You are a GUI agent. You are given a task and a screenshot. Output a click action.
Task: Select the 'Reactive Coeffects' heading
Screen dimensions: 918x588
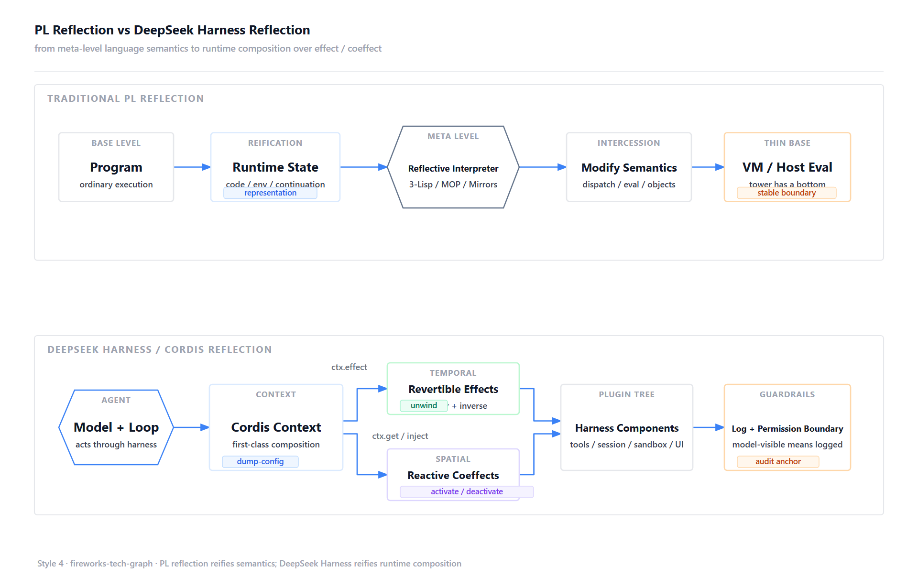[453, 475]
